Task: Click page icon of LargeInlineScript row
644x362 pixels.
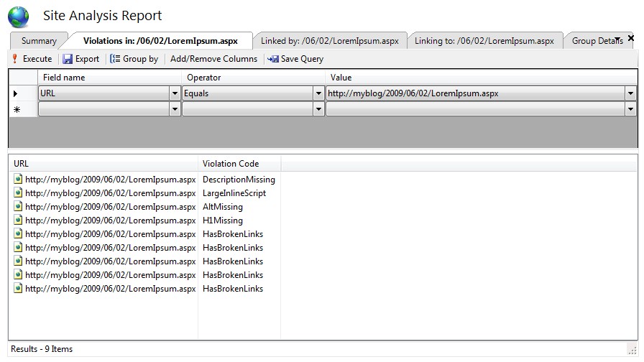Action: (18, 192)
